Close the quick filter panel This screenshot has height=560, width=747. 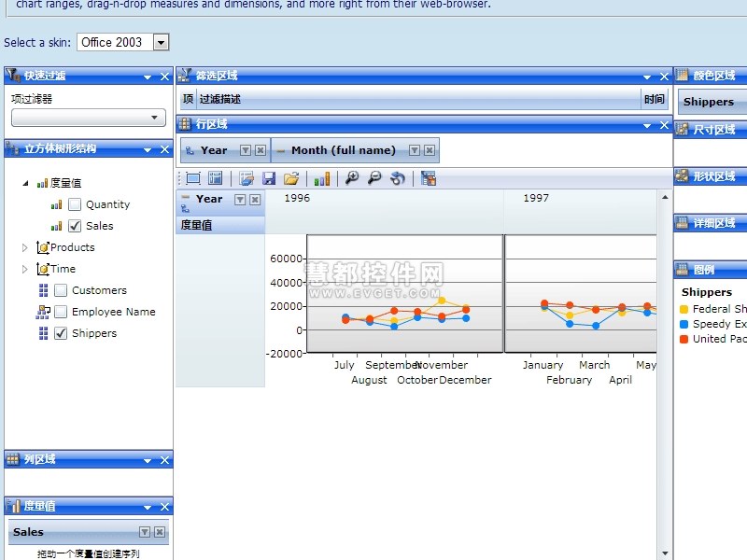[165, 77]
